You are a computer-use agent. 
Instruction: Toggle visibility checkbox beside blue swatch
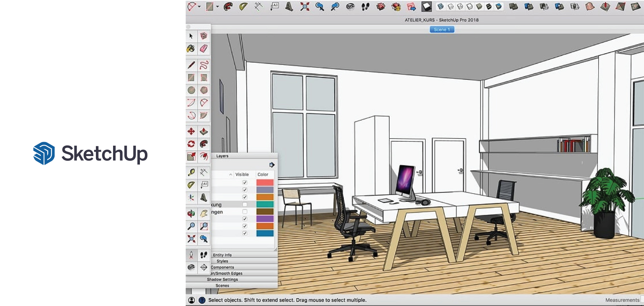coord(245,233)
